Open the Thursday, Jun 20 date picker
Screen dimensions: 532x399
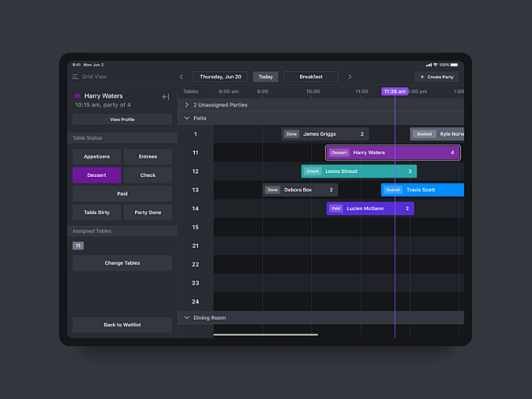pos(220,77)
